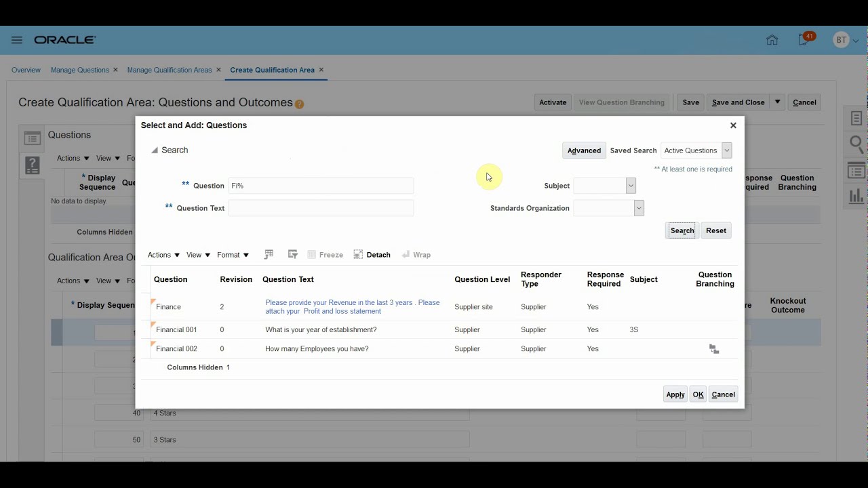Open the dialog Format menu
Screen dimensions: 868x488
pyautogui.click(x=233, y=255)
